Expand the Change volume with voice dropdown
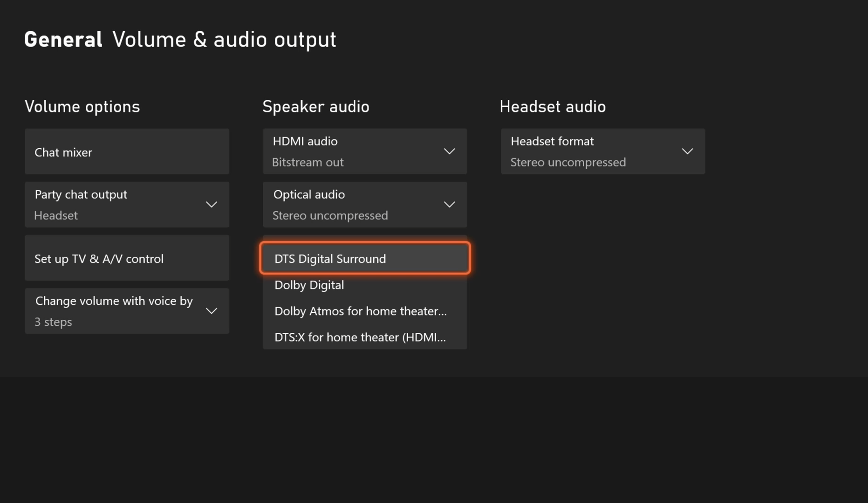This screenshot has height=503, width=868. point(127,310)
